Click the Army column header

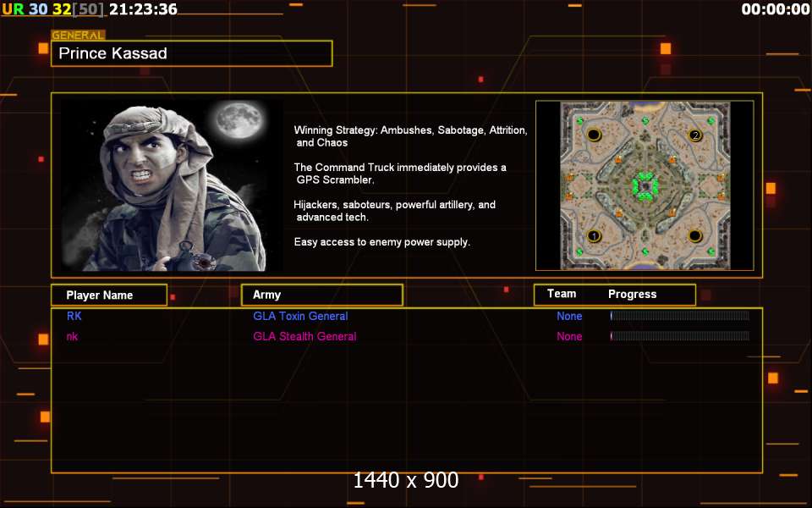point(322,295)
